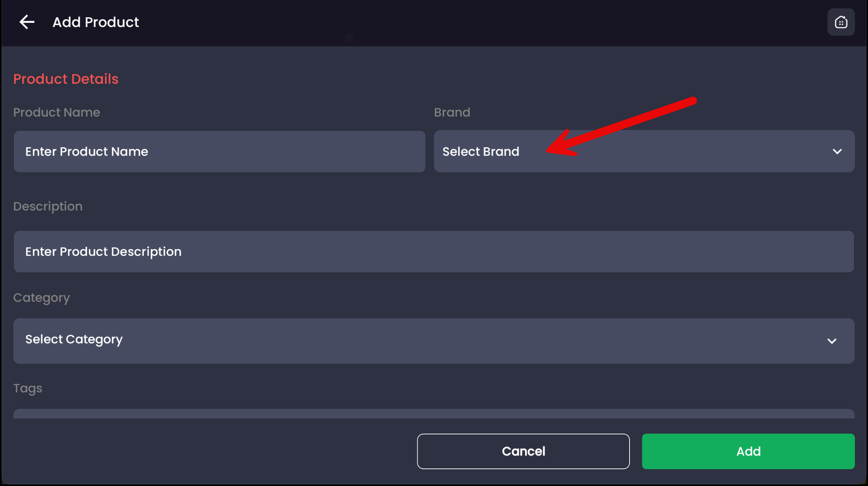Expand the Brand dropdown chevron

click(837, 152)
